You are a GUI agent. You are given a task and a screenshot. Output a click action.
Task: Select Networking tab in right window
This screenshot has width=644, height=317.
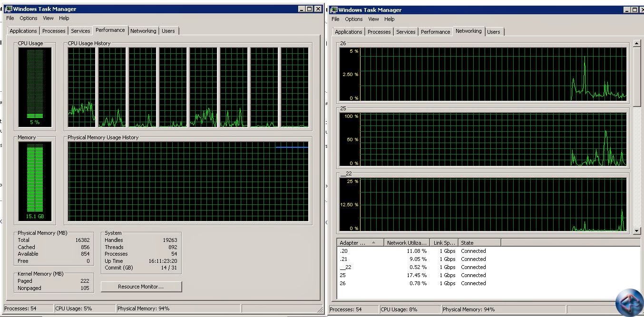[468, 31]
